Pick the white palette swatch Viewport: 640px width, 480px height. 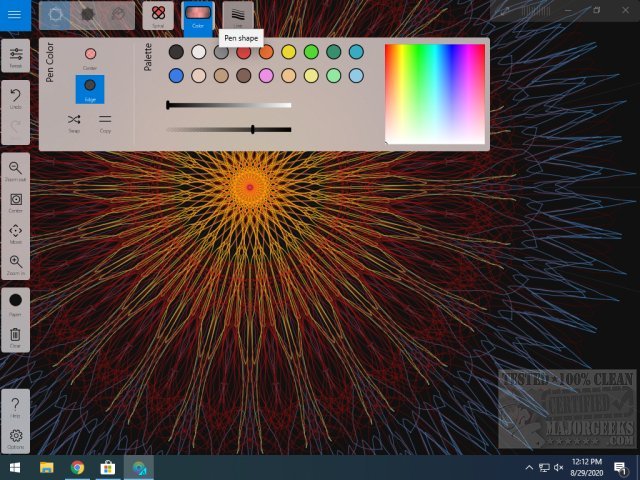pos(199,52)
